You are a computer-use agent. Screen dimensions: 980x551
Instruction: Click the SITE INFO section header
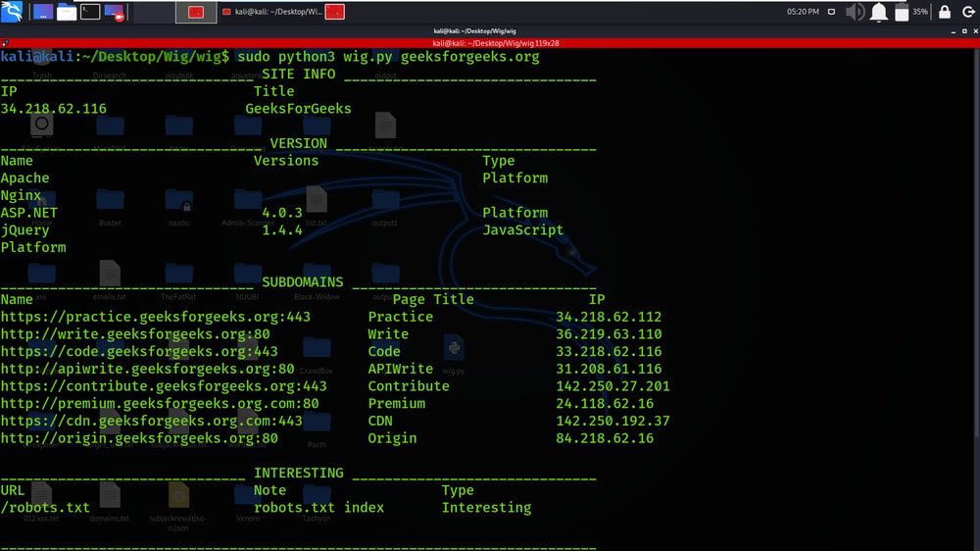click(298, 74)
